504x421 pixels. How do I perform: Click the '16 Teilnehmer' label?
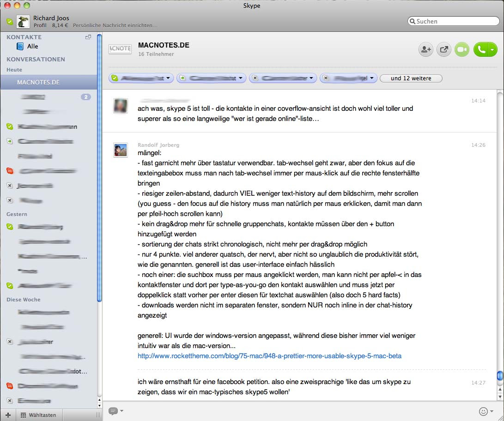[x=156, y=54]
